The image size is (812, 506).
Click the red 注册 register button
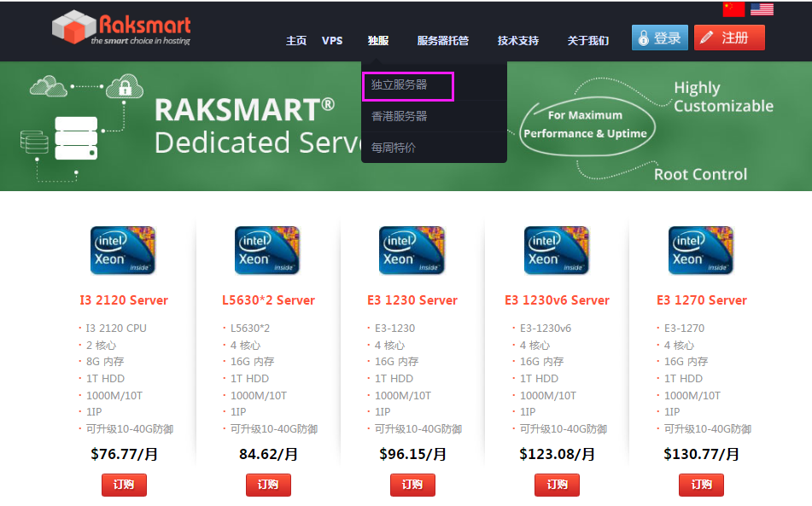[x=729, y=38]
